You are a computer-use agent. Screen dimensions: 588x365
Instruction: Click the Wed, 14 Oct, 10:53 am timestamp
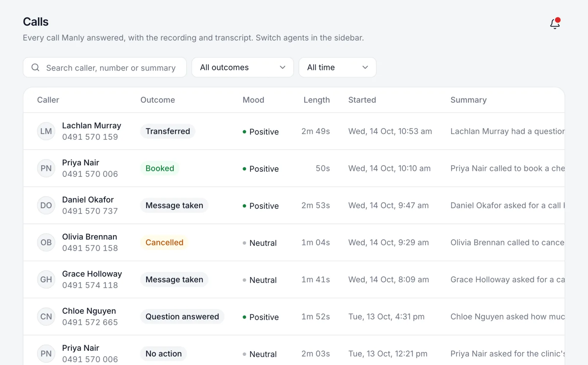click(x=390, y=131)
